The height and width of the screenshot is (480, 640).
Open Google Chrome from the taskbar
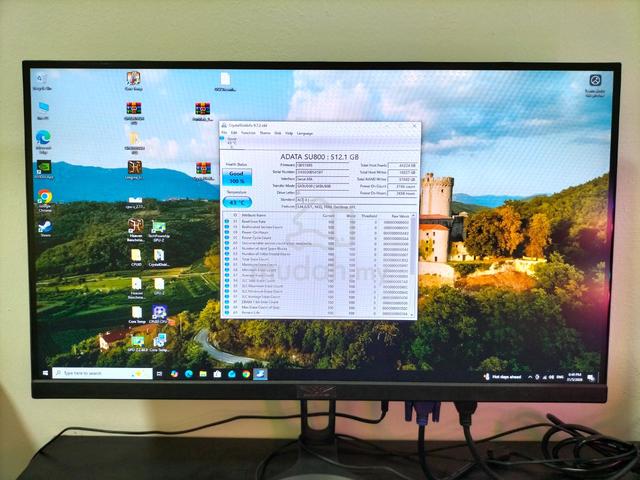246,374
